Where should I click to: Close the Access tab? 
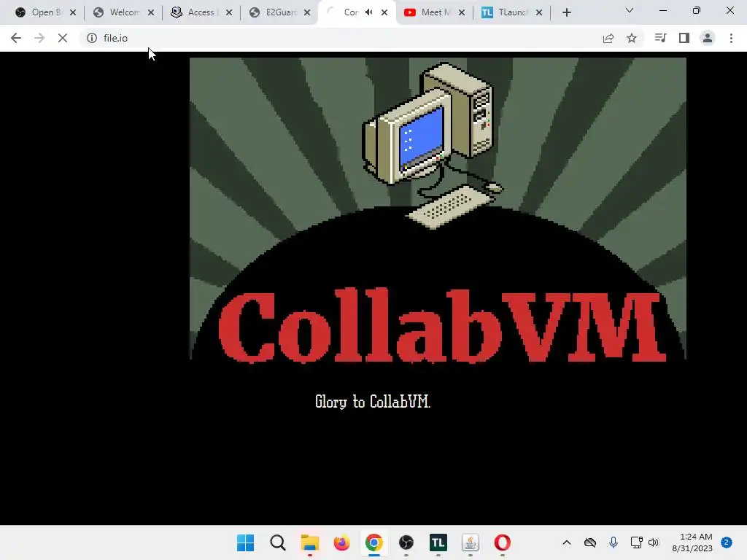pyautogui.click(x=229, y=12)
